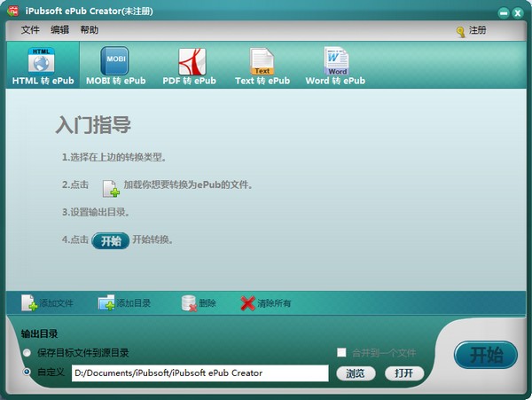The image size is (532, 400).
Task: Select the Word 转 ePub conversion mode
Action: (x=335, y=65)
